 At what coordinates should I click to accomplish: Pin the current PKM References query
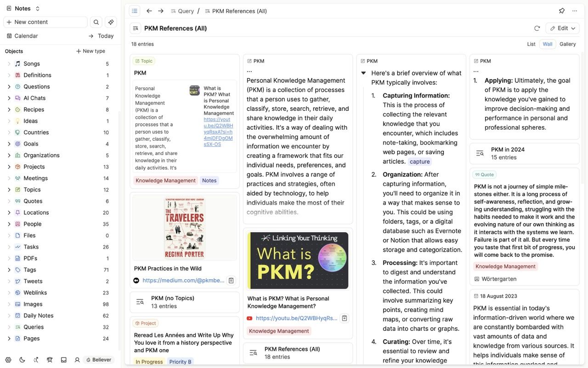[x=561, y=11]
